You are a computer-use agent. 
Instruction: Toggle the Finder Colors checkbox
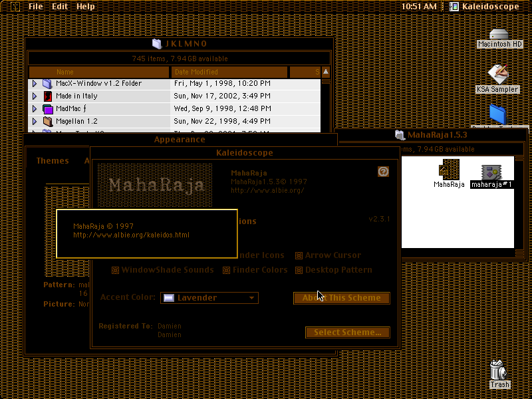tap(226, 271)
